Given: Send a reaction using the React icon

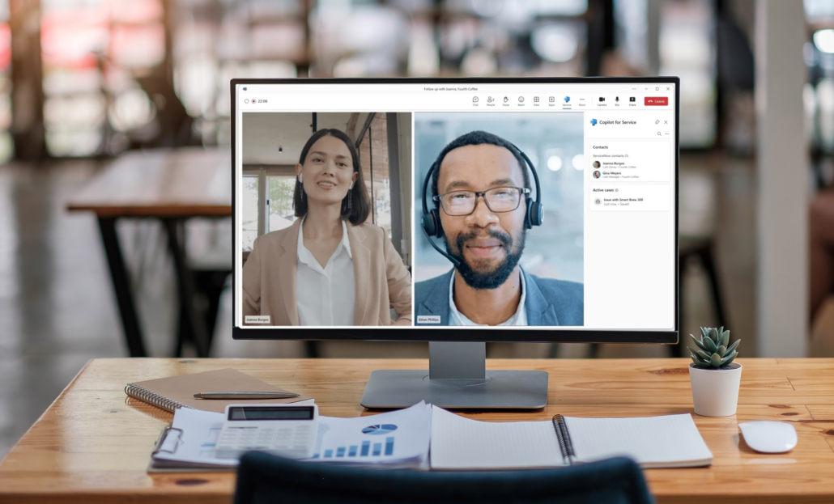Looking at the screenshot, I should click(x=521, y=99).
